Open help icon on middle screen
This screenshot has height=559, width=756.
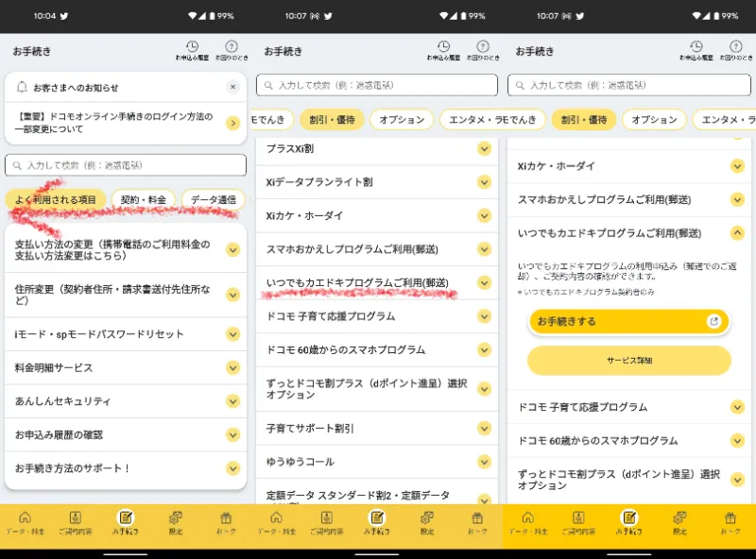tap(483, 50)
